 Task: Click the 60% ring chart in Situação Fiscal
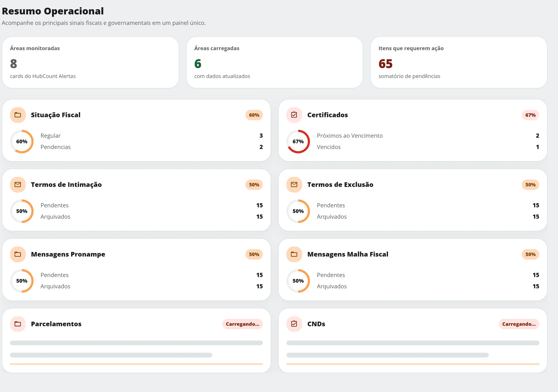pos(22,141)
